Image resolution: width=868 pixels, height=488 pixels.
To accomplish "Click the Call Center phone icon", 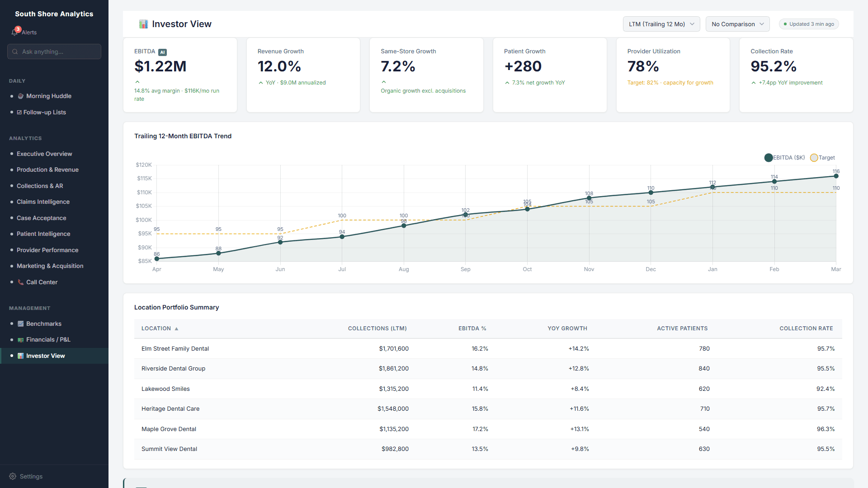I will coord(20,282).
